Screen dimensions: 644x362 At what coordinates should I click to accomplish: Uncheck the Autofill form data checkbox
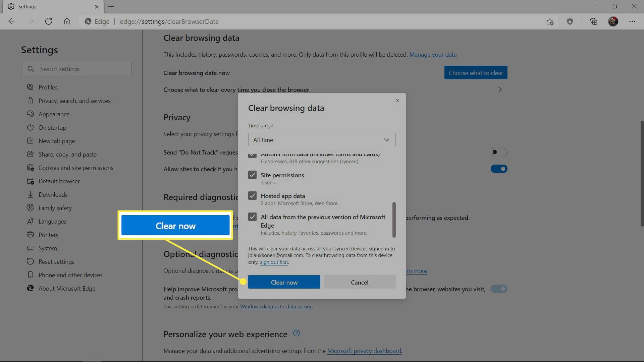(x=252, y=155)
